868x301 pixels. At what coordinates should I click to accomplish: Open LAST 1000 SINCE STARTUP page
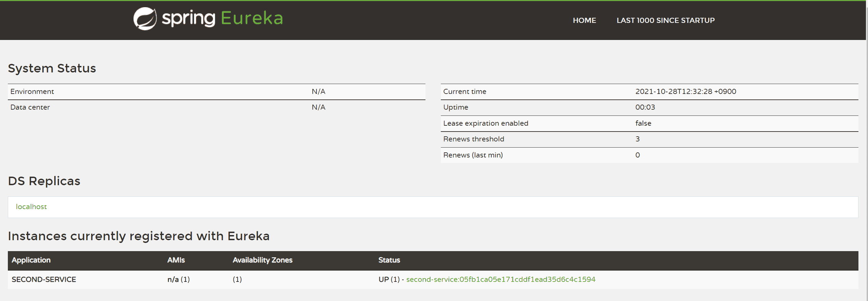pyautogui.click(x=665, y=20)
